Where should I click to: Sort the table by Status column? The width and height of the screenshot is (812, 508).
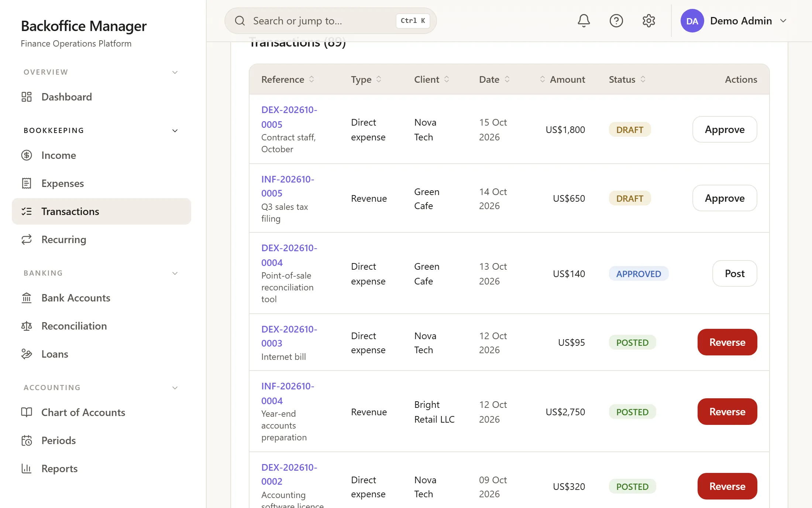[627, 79]
